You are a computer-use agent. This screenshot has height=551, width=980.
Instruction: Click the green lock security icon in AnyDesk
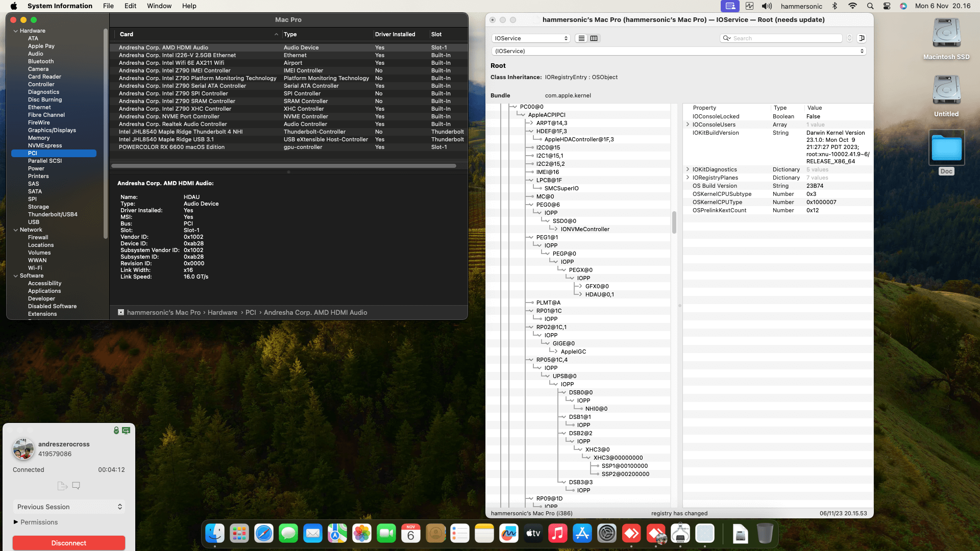tap(116, 431)
